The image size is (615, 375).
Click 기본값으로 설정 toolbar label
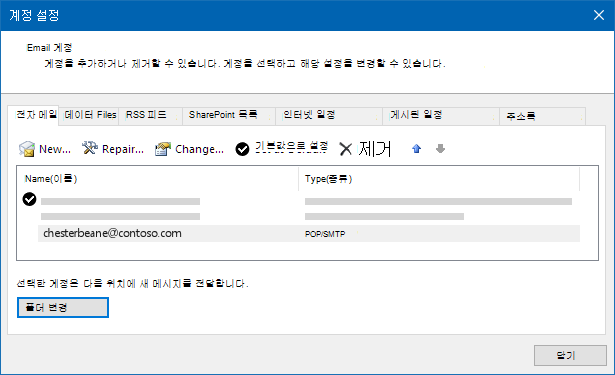point(291,147)
